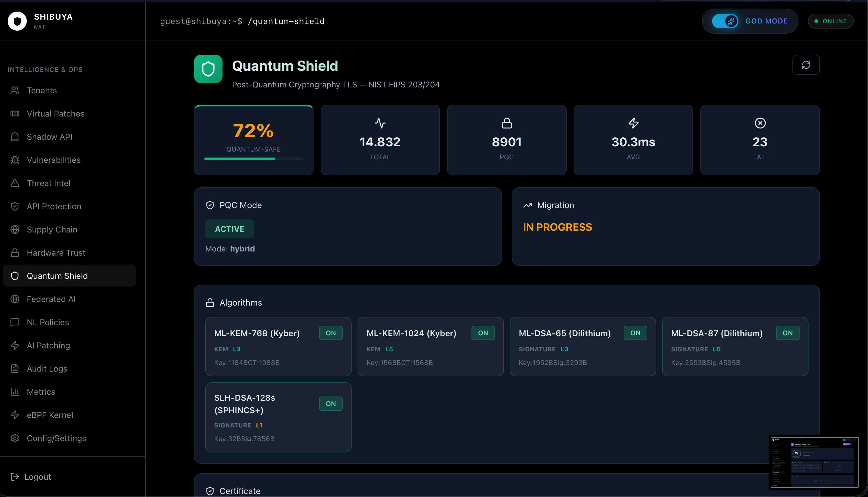Go to Virtual Patches page
The width and height of the screenshot is (868, 497).
(55, 114)
